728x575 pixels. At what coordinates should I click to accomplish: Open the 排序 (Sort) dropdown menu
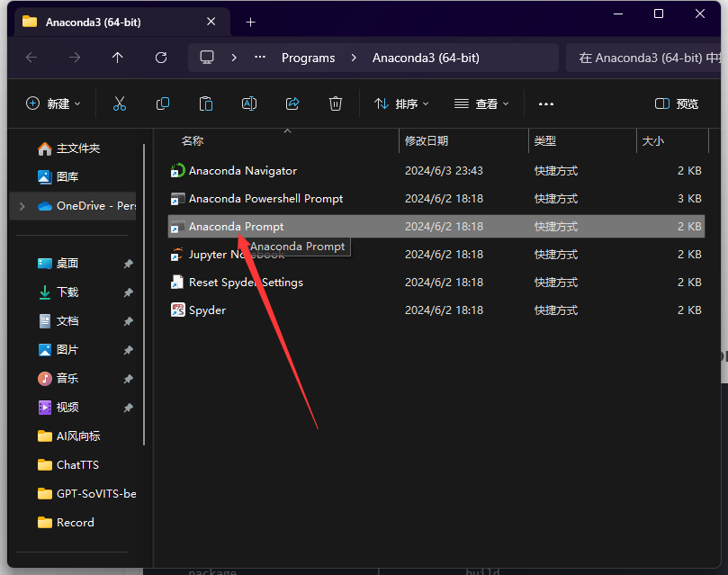click(x=401, y=103)
